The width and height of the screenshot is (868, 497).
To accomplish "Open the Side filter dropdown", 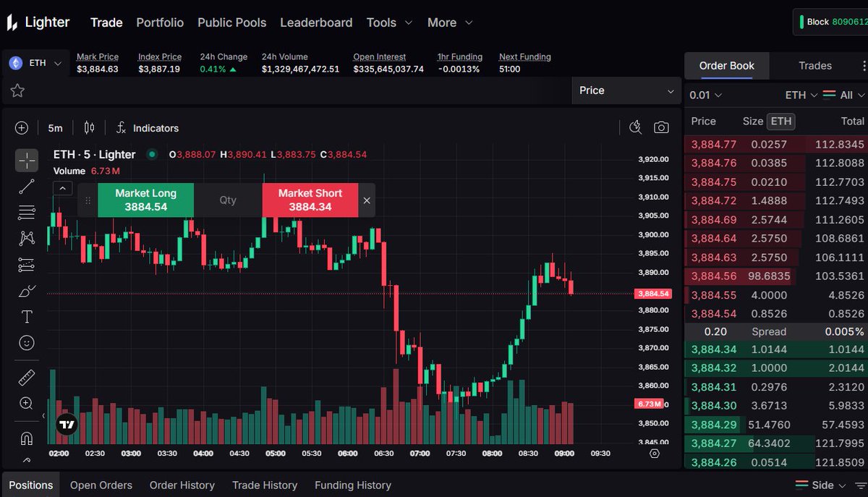I will [822, 485].
